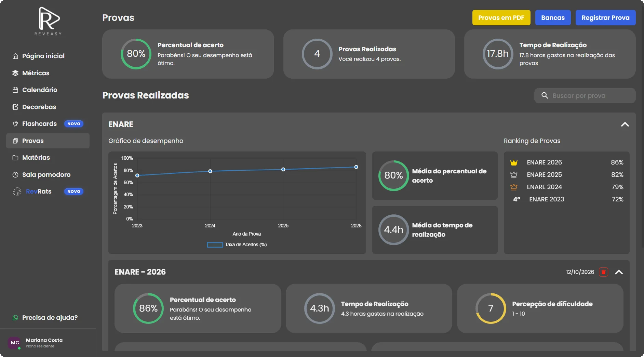The height and width of the screenshot is (357, 644).
Task: Click the calendar icon beside Calendário
Action: (x=15, y=90)
